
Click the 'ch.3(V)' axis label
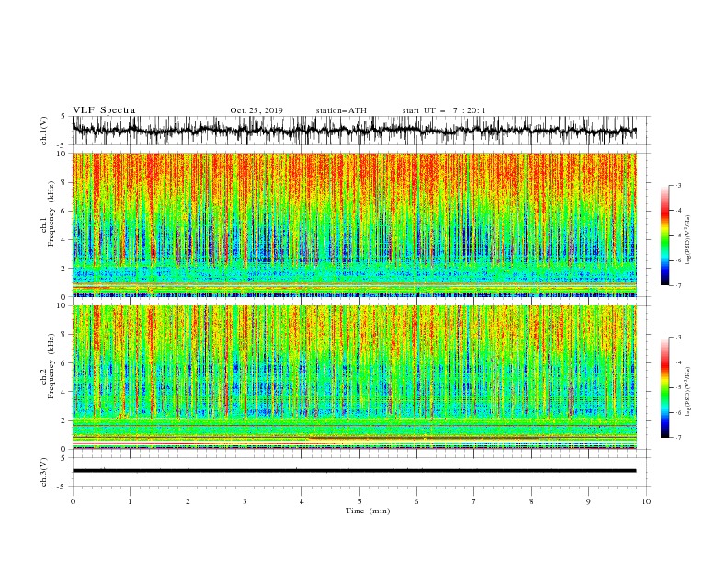(44, 472)
